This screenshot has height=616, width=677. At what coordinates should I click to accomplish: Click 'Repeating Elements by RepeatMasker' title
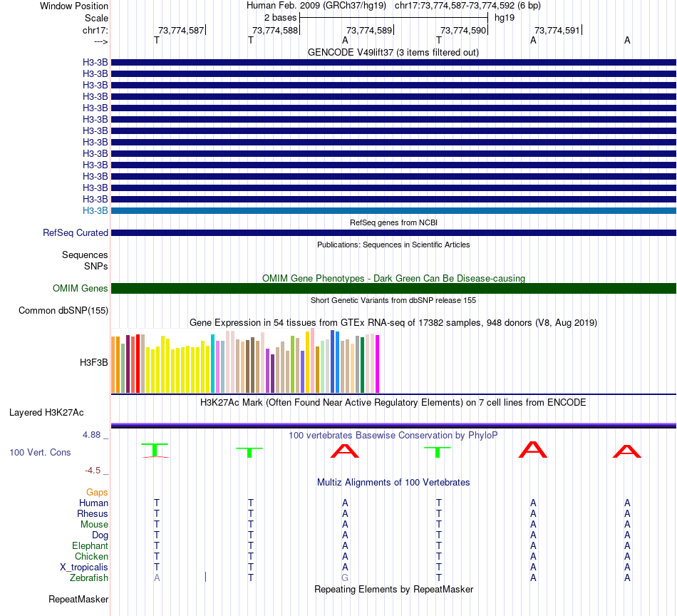coord(393,589)
